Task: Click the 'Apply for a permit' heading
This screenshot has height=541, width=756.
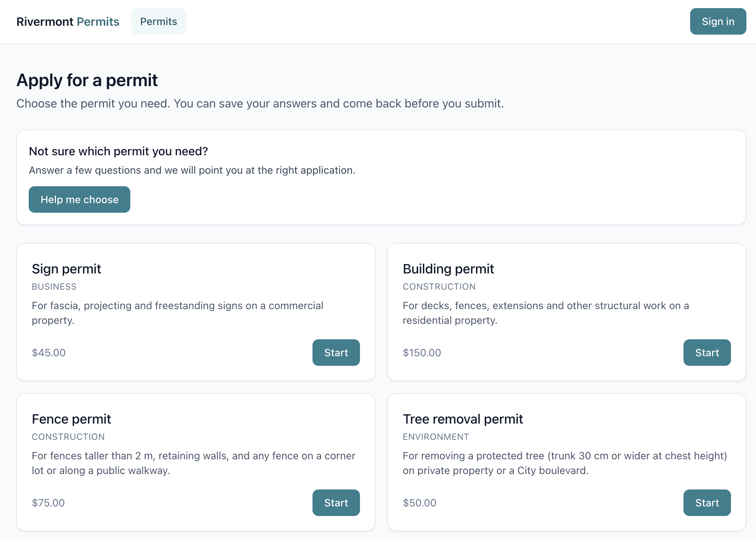Action: point(87,80)
